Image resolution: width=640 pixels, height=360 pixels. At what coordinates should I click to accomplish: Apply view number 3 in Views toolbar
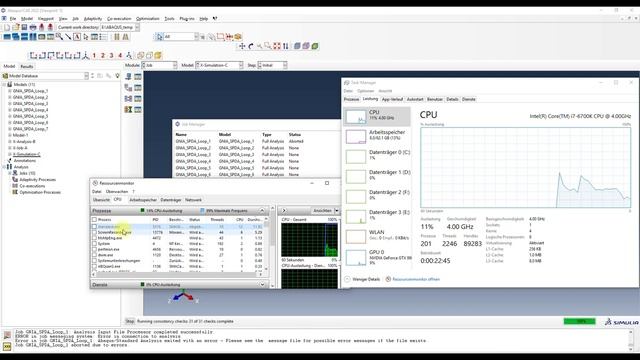coord(111,56)
